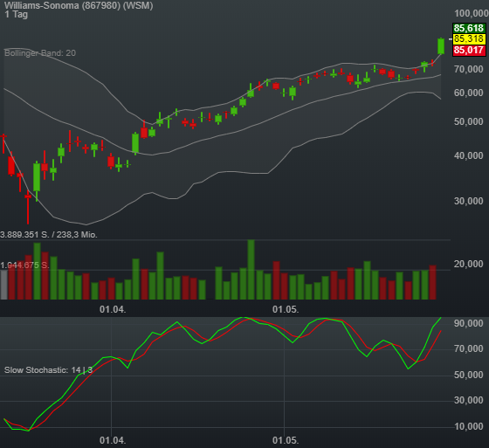Click the Williams-Sonoma (867980) (WSM) chart title

point(79,5)
